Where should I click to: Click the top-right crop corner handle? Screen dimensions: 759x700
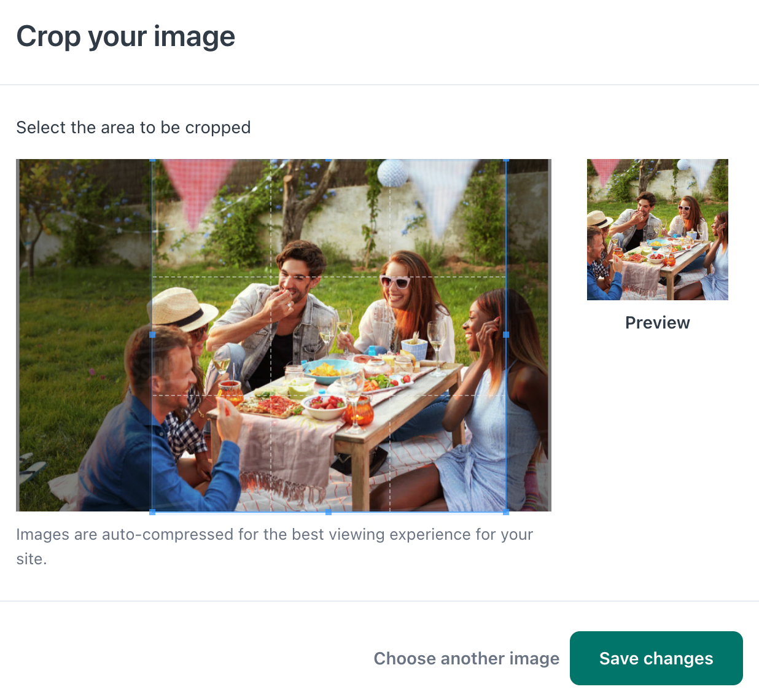coord(506,160)
